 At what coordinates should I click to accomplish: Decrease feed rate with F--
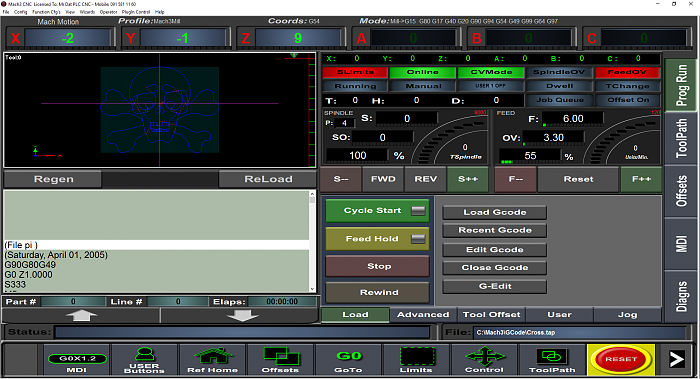[516, 179]
